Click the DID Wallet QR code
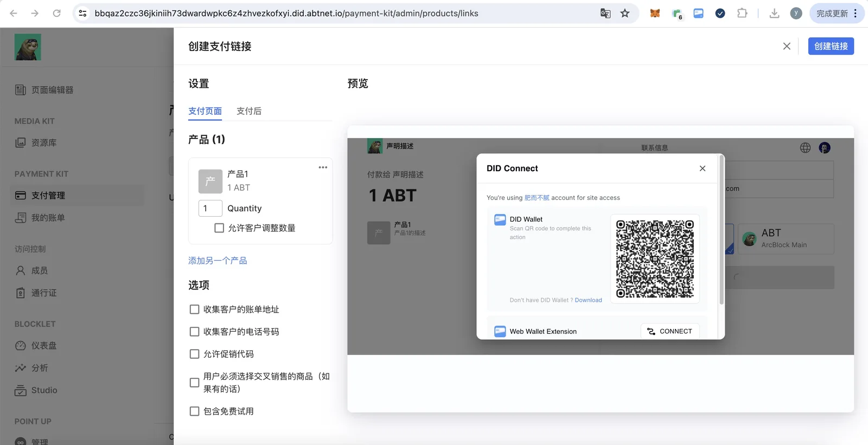 [655, 259]
